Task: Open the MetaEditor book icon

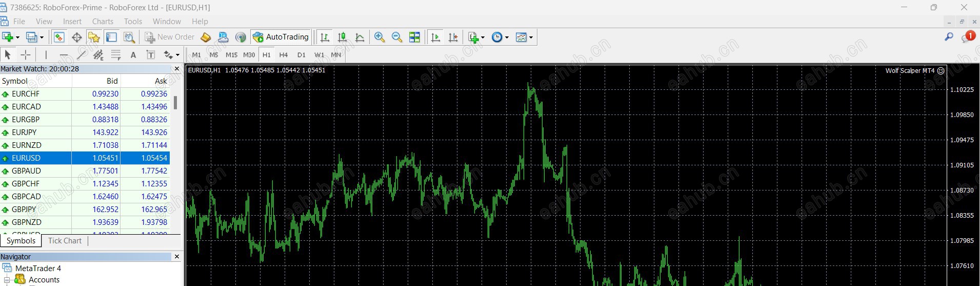Action: click(x=206, y=37)
